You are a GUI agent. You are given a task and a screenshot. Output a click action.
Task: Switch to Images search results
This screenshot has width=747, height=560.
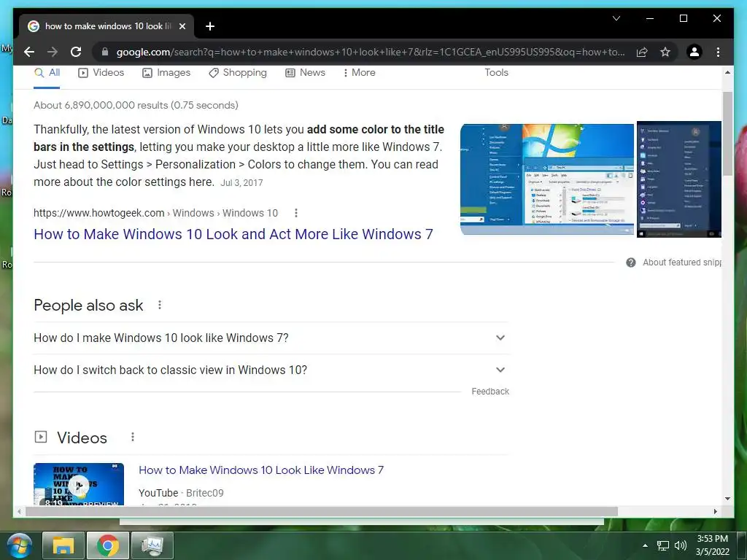click(x=166, y=73)
